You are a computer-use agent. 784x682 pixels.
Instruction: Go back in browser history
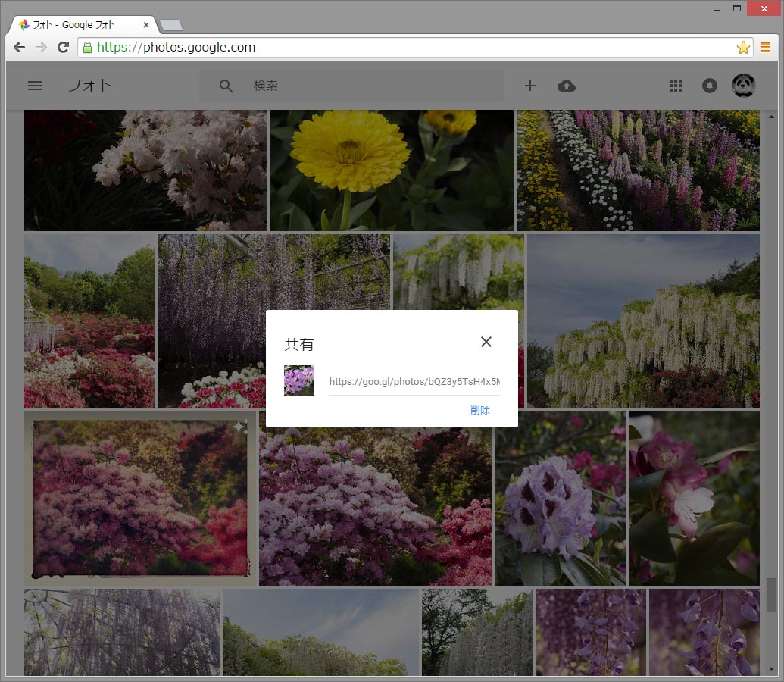(20, 47)
